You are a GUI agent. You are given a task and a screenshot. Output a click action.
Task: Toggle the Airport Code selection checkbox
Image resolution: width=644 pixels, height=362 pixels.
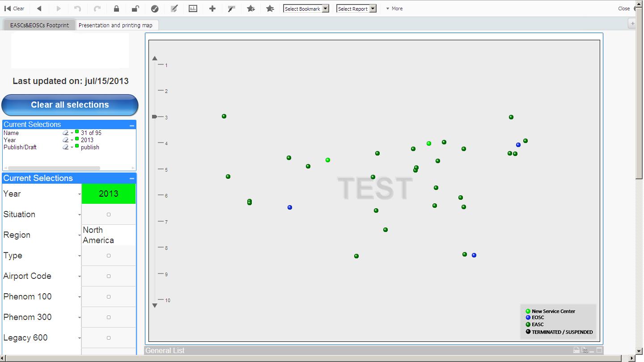coord(109,276)
